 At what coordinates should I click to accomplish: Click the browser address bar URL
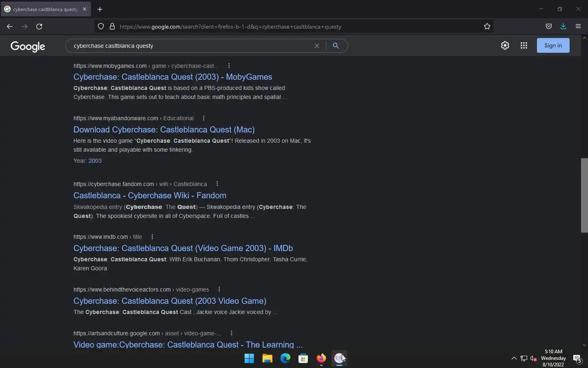click(x=230, y=27)
